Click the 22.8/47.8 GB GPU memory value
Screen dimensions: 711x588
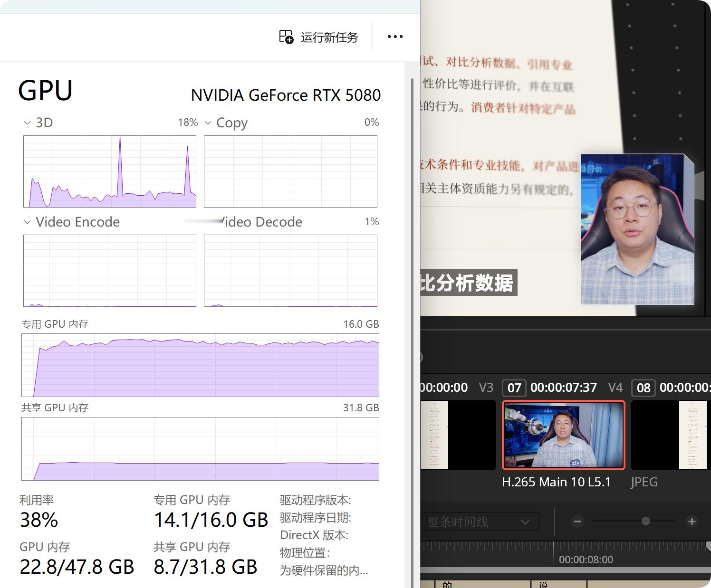click(77, 567)
